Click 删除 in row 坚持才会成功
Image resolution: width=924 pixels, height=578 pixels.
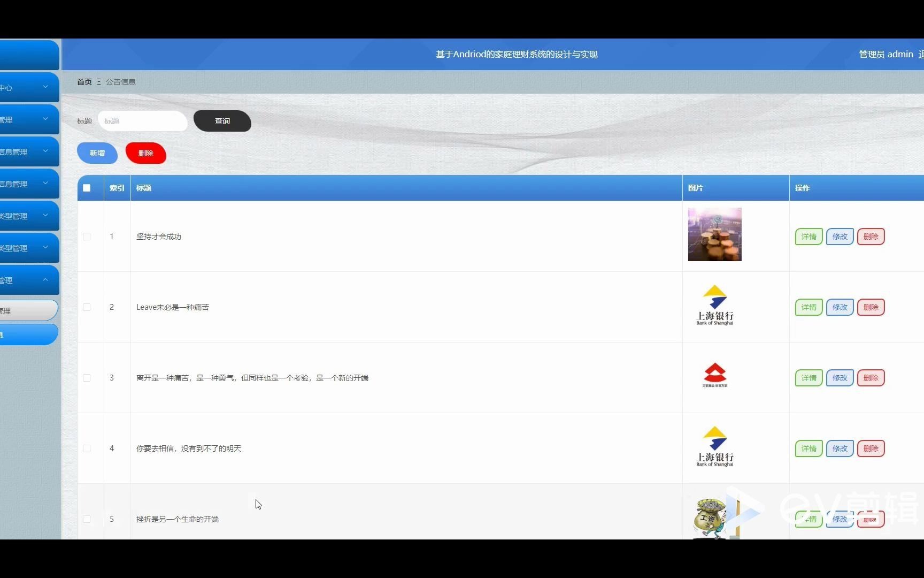(x=871, y=237)
